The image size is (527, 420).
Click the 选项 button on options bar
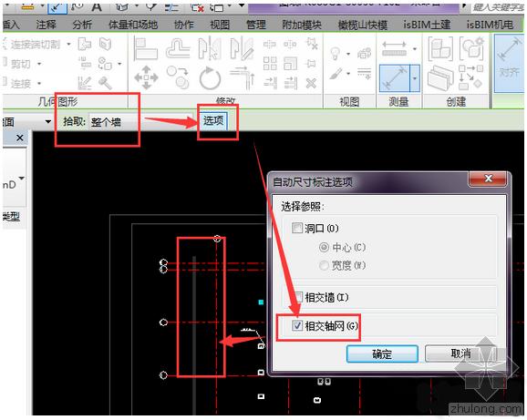click(x=213, y=120)
